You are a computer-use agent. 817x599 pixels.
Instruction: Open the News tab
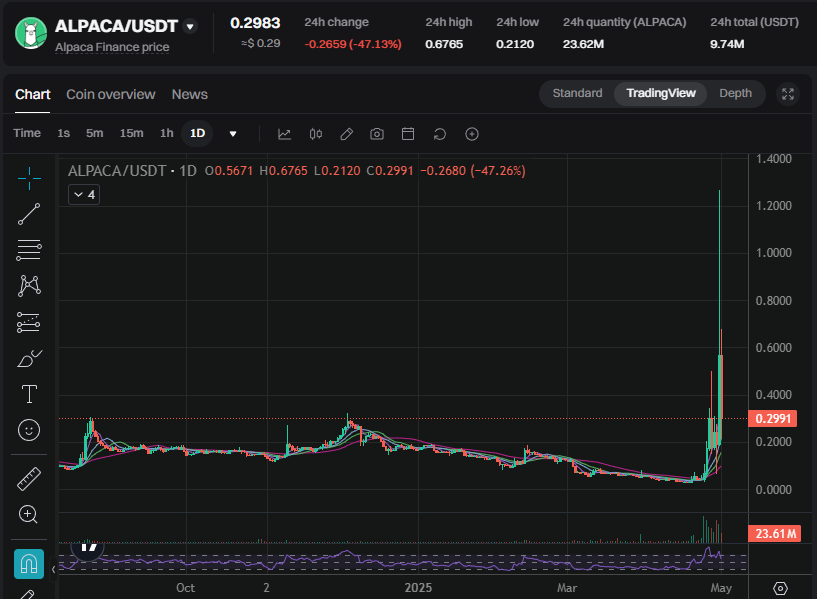click(x=190, y=94)
